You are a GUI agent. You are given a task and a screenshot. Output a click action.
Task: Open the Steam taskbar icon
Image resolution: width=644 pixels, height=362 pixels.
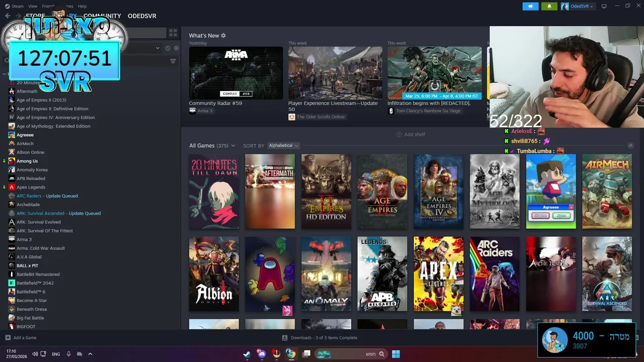[247, 354]
